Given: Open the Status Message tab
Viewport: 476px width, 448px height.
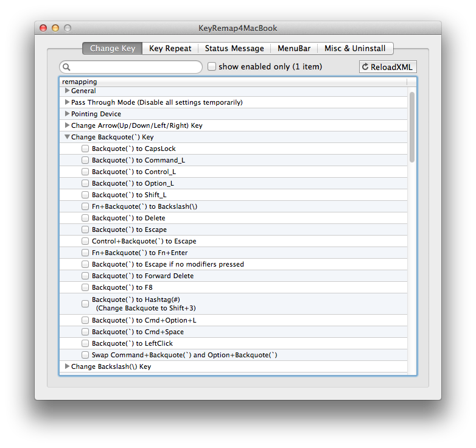Looking at the screenshot, I should pyautogui.click(x=234, y=48).
